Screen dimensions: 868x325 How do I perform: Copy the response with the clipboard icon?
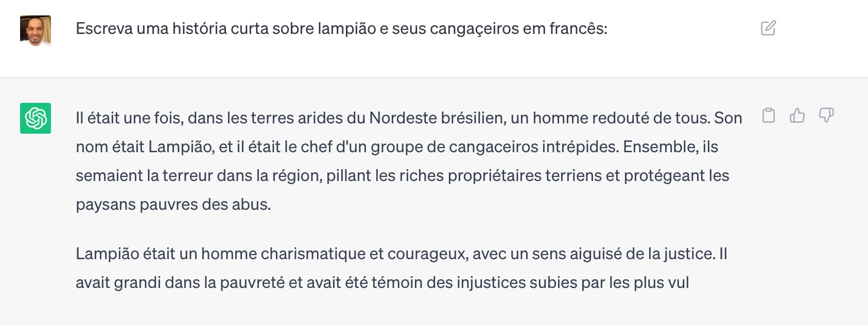coord(769,115)
